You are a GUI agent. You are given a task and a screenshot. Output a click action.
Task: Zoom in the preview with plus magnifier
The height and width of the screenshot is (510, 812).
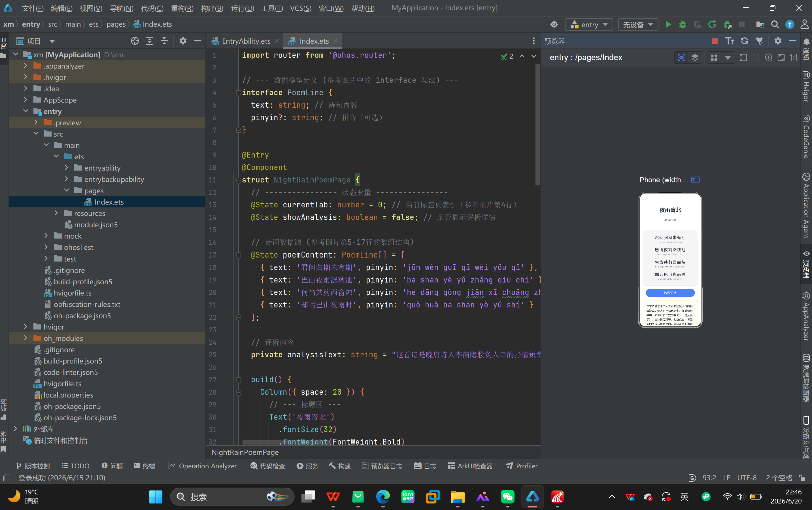pyautogui.click(x=768, y=57)
